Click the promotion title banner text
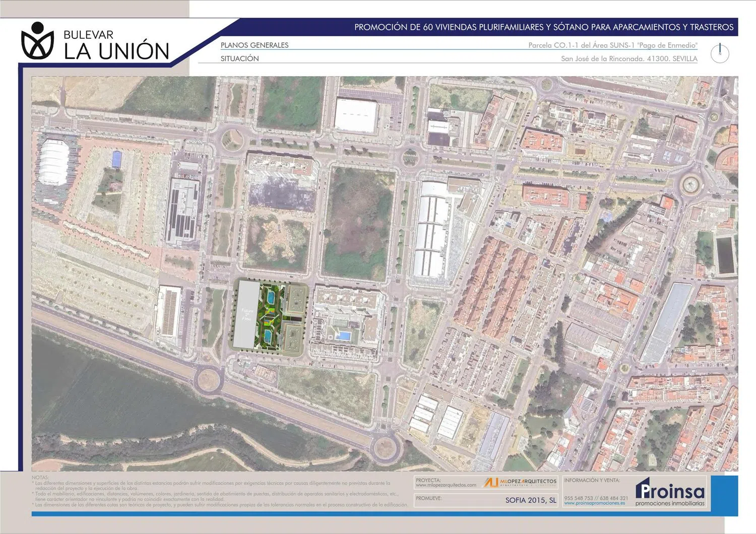 click(543, 27)
